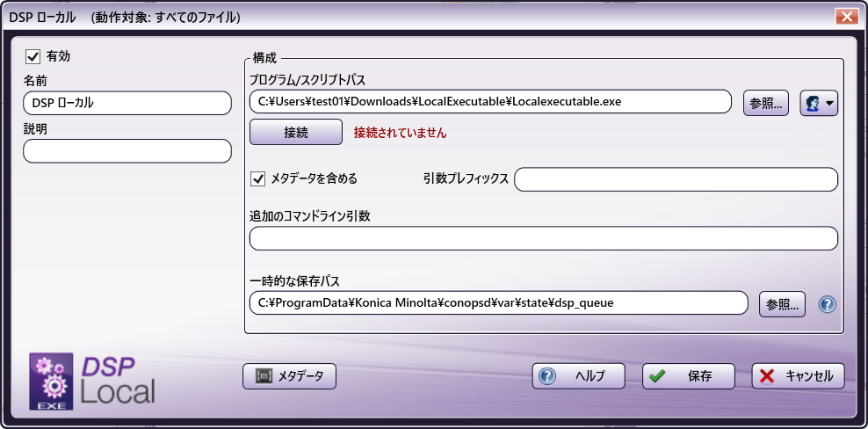
Task: Click the キャンセル button
Action: [x=799, y=376]
